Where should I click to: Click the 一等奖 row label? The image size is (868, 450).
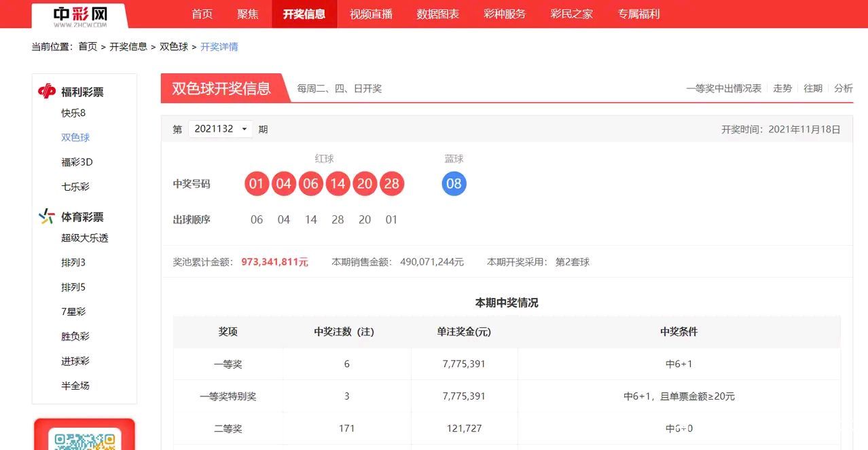pos(228,364)
